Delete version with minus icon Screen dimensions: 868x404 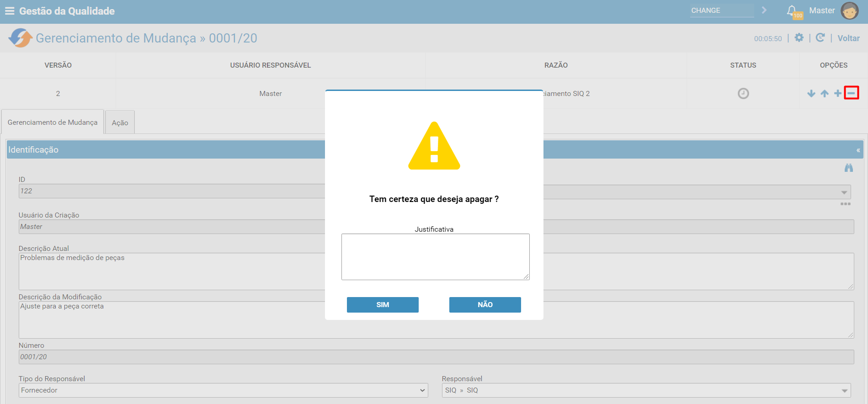click(x=851, y=93)
